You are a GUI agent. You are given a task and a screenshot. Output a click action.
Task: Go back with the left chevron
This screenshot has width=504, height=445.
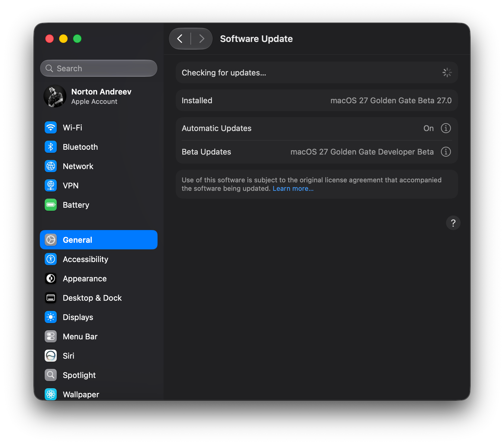(180, 39)
